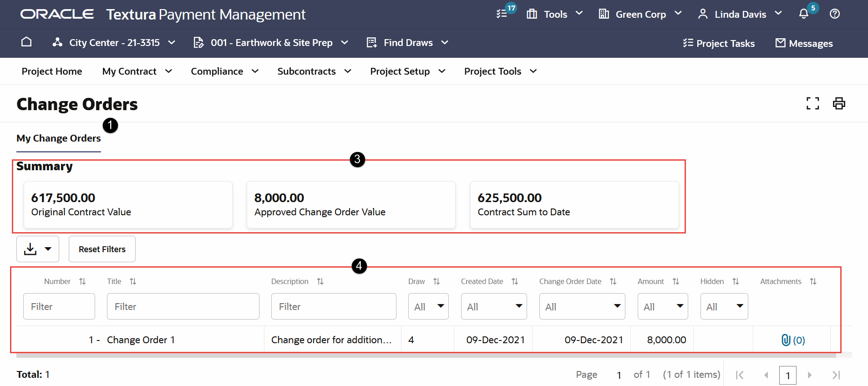Click the Approved Change Order Value summary card
Viewport: 868px width, 386px height.
tap(351, 205)
